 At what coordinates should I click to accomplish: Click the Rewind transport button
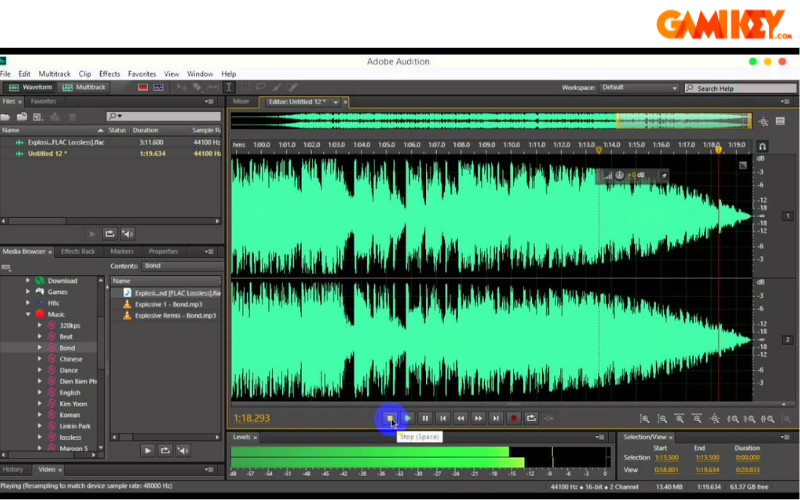460,418
